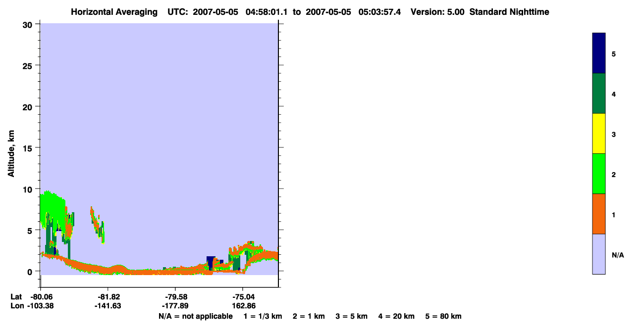The image size is (644, 330).
Task: Click the longitude value -177.89
Action: [x=175, y=306]
